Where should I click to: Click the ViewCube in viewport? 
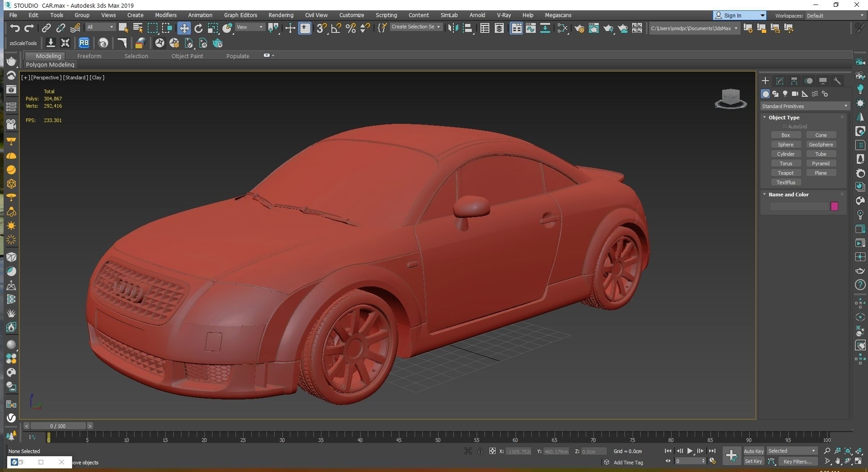(x=731, y=98)
